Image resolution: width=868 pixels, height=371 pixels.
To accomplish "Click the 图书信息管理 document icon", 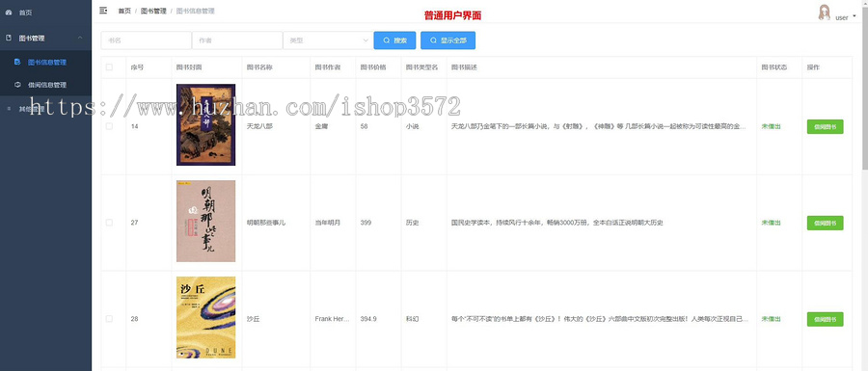I will point(17,62).
